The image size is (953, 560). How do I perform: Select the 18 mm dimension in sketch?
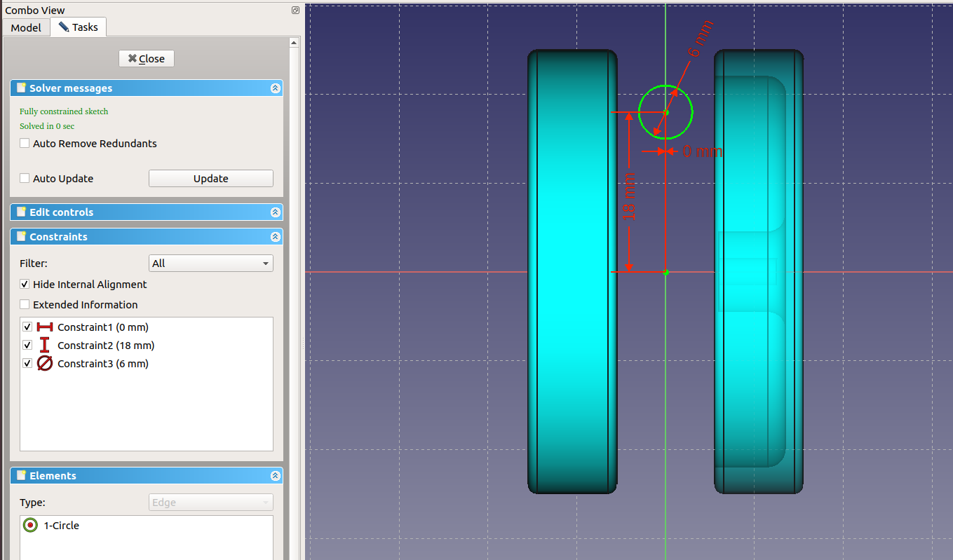(x=630, y=197)
